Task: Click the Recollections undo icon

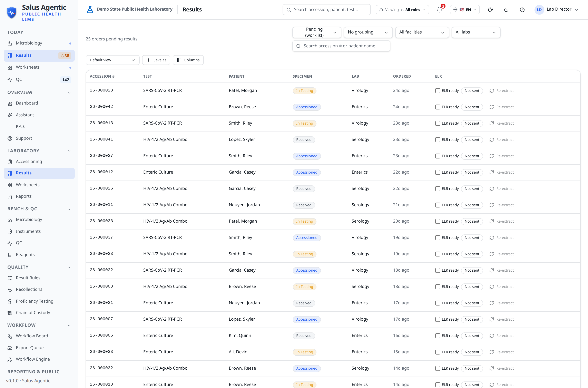Action: coord(10,290)
